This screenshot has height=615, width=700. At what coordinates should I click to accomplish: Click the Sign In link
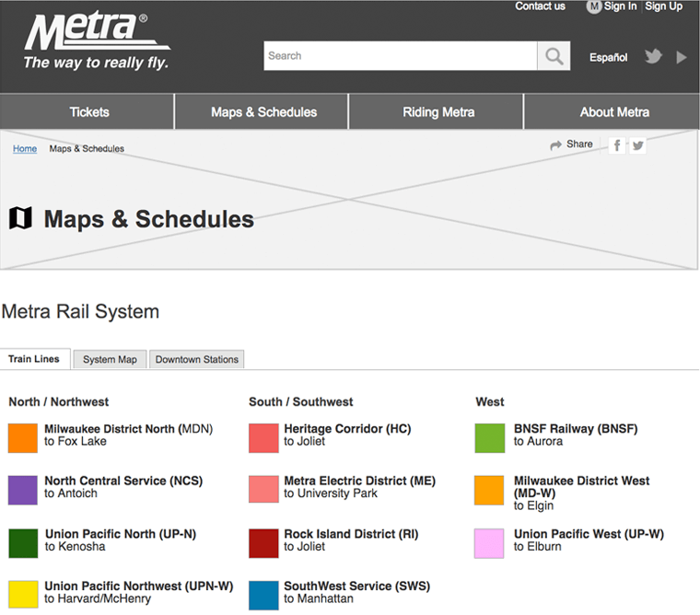tap(620, 6)
